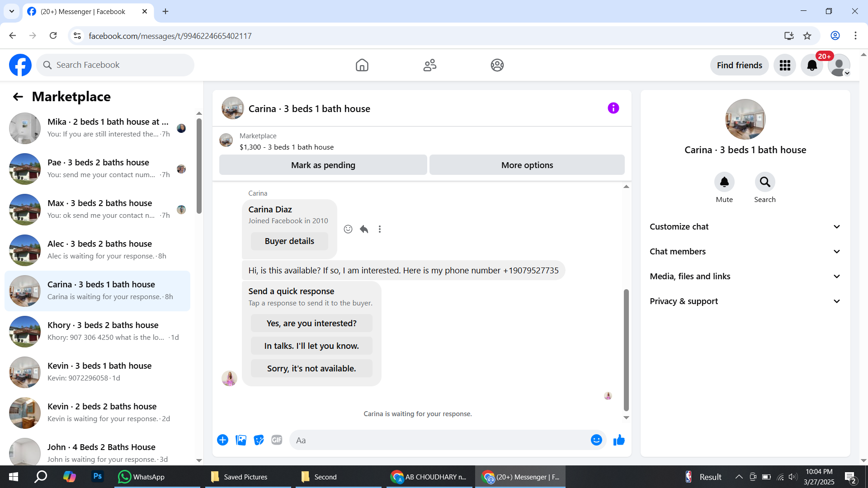Send a thumbs up like
The image size is (868, 488).
(619, 440)
